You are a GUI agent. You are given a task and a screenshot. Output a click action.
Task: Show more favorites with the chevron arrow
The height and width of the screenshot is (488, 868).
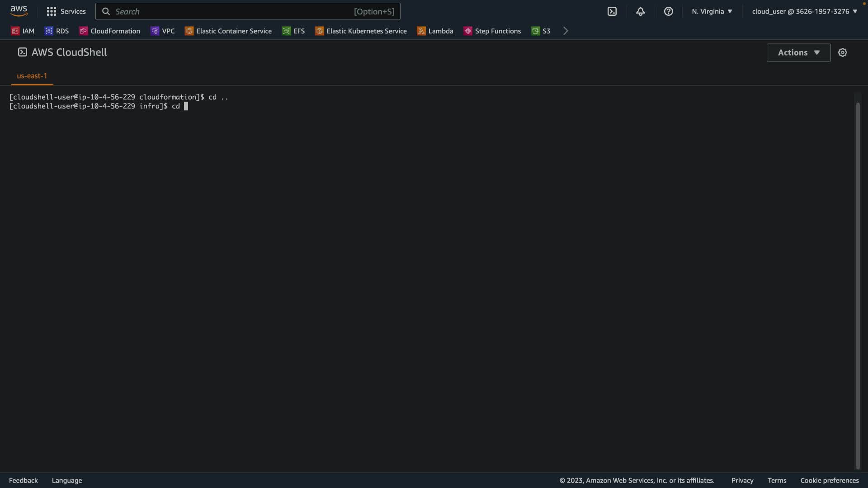click(566, 31)
